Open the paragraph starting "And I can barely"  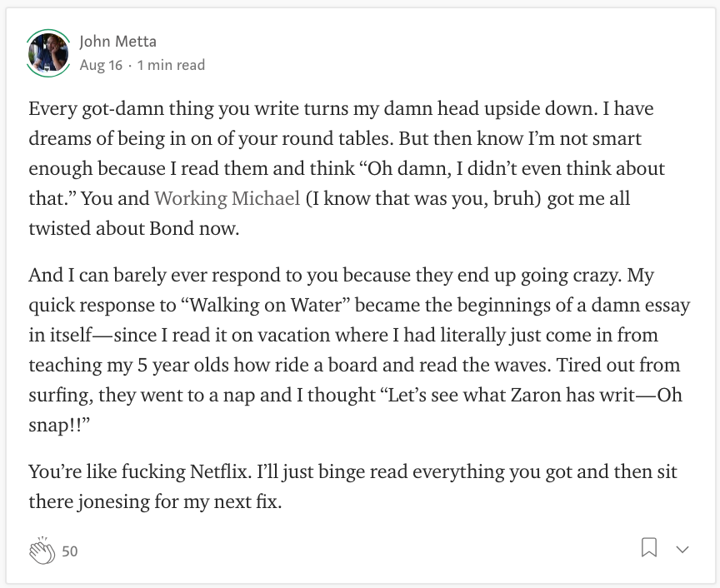[359, 350]
